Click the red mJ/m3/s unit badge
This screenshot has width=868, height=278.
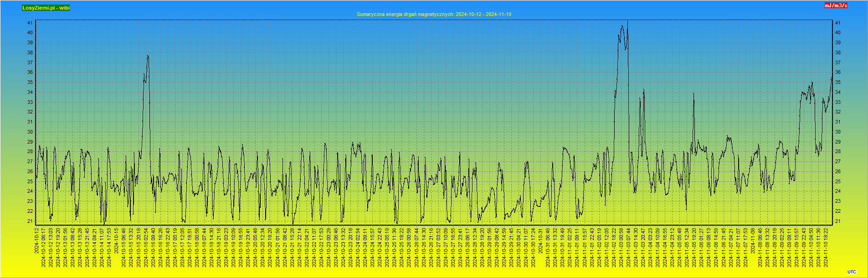[836, 5]
